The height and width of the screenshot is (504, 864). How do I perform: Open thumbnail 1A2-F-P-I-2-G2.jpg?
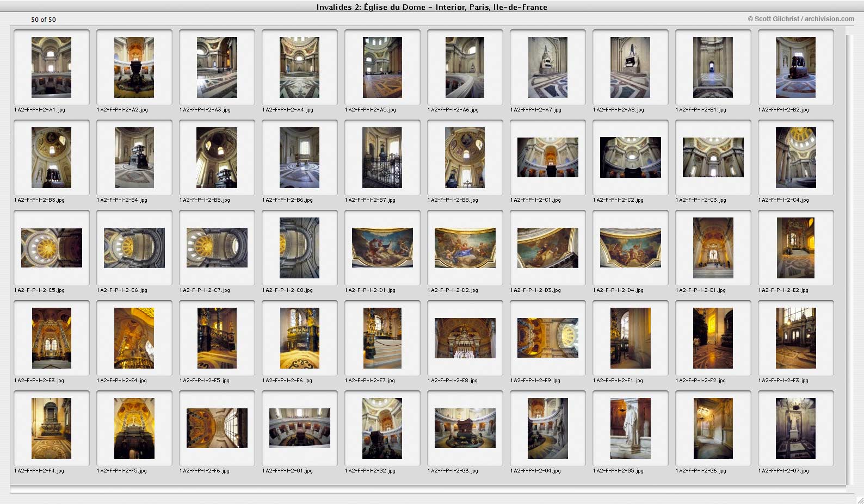tap(382, 428)
